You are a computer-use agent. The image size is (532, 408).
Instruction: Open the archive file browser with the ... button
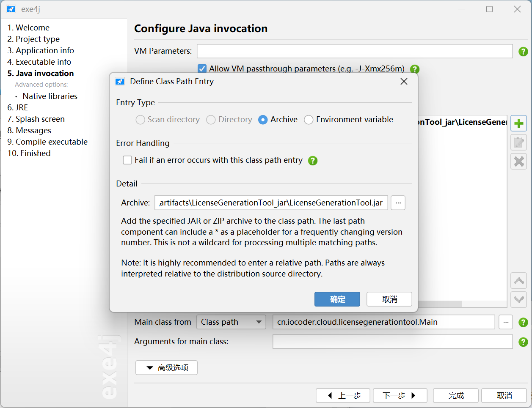click(x=397, y=203)
